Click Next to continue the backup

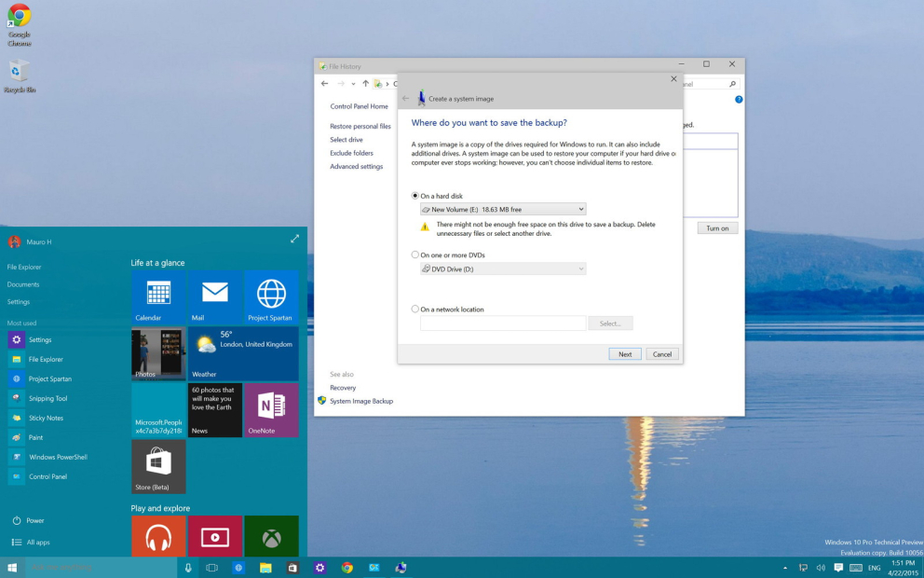click(x=625, y=354)
